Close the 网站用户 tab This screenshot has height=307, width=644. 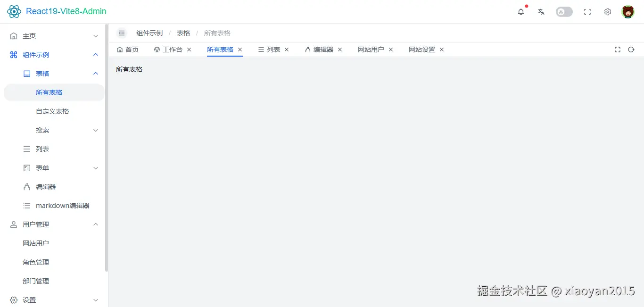(x=391, y=50)
